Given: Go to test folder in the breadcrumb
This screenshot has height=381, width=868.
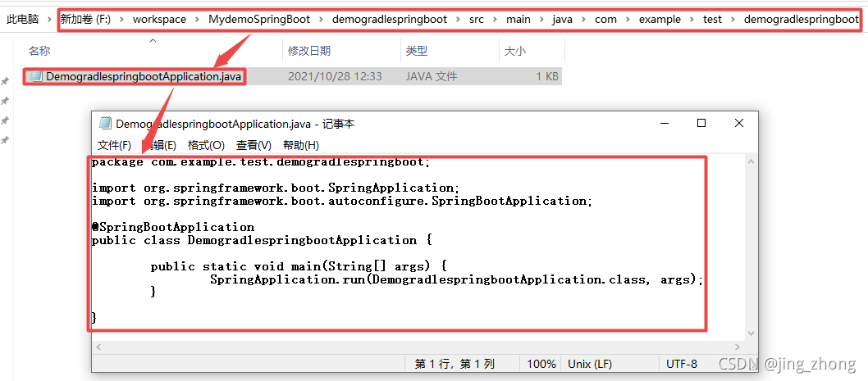Looking at the screenshot, I should (x=712, y=20).
